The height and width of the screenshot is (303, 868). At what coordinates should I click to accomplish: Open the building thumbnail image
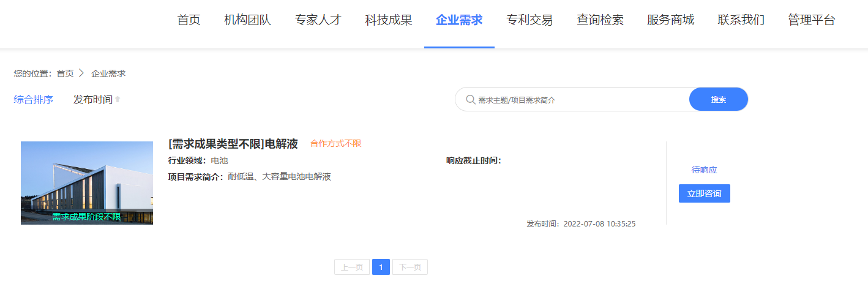pyautogui.click(x=87, y=183)
